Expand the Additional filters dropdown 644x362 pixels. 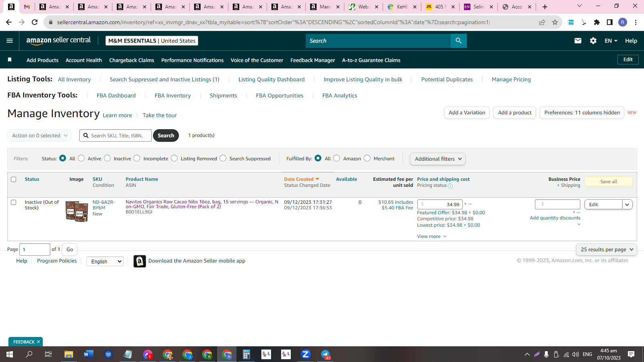point(438,159)
